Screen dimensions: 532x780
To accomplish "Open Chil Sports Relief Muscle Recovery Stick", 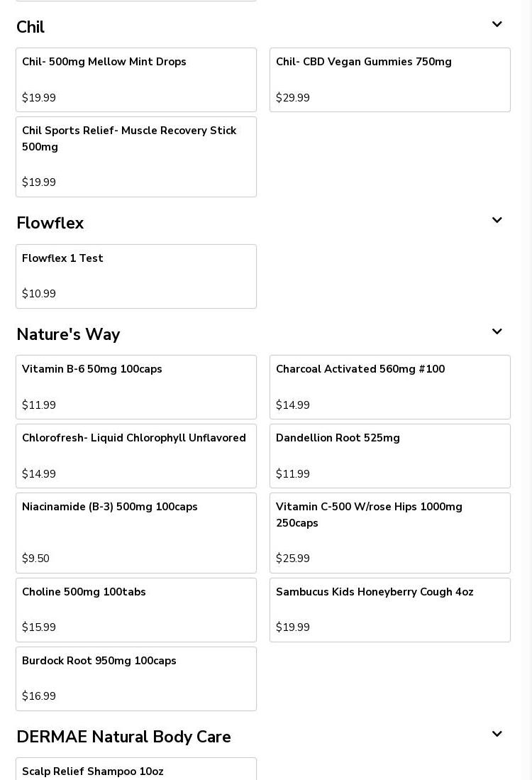I will (x=136, y=156).
